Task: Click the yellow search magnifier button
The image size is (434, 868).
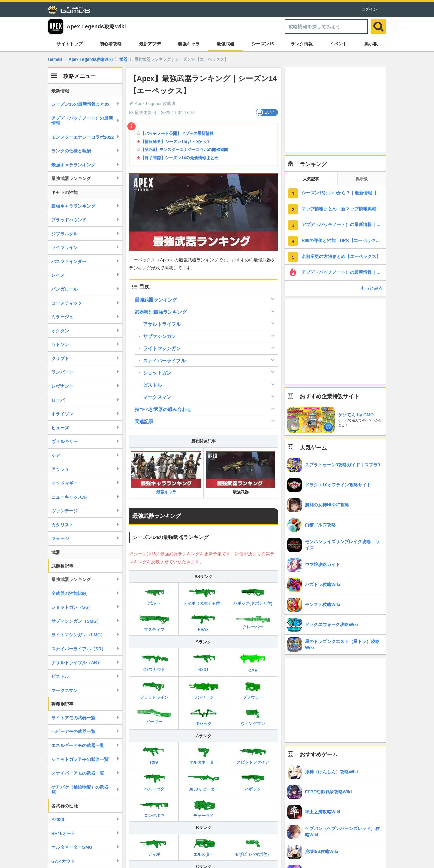Action: [x=378, y=26]
